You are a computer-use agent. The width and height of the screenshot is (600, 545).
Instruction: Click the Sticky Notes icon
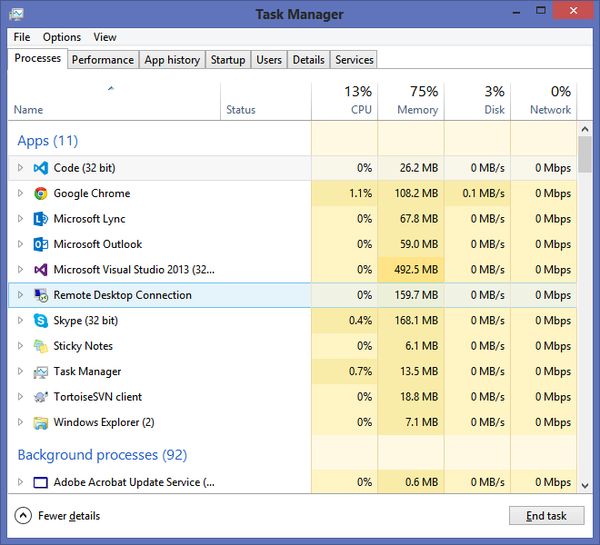[x=41, y=346]
